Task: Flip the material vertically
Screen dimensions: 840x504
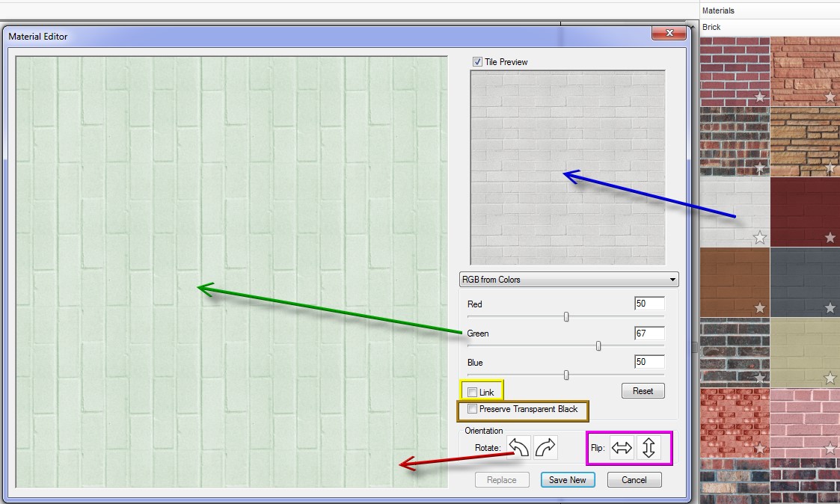Action: [649, 447]
